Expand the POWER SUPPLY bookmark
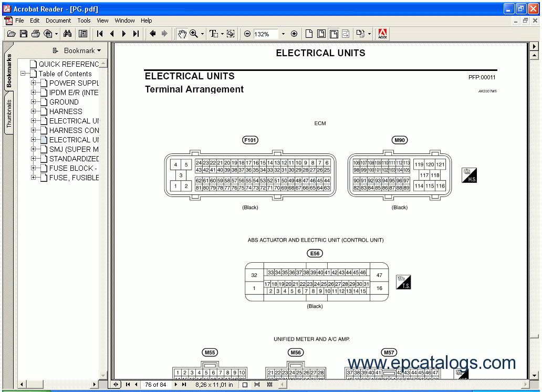This screenshot has height=392, width=542. point(34,83)
